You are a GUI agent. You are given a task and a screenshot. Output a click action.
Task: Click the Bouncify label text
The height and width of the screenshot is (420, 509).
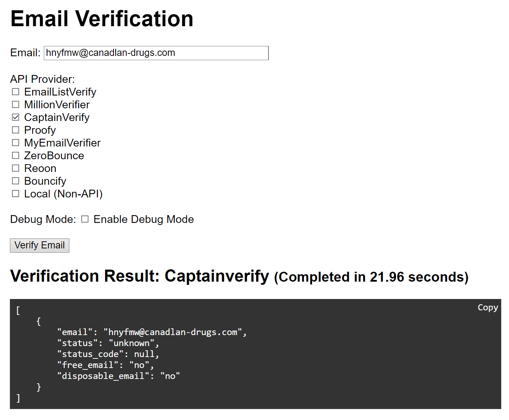tap(45, 181)
